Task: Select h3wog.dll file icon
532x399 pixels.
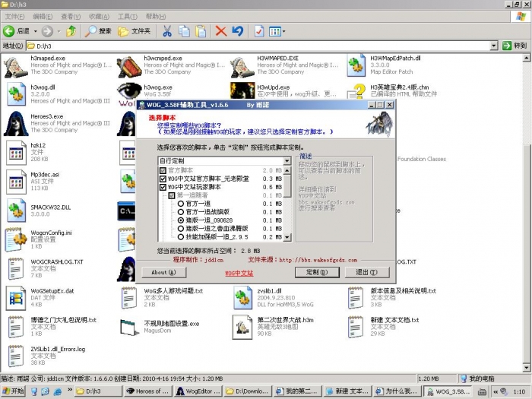Action: (x=16, y=94)
